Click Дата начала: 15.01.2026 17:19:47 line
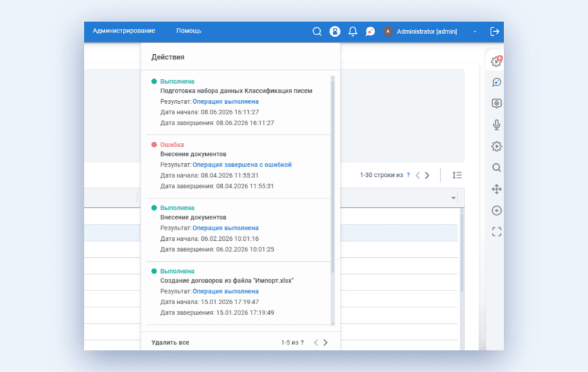Screen dimensions: 588x372 (x=209, y=302)
